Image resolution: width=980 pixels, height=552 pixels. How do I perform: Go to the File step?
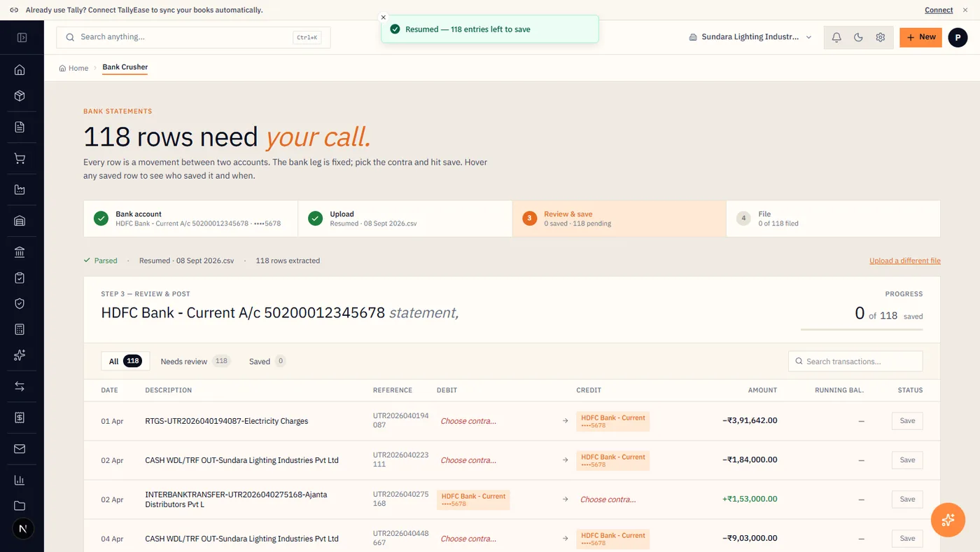[833, 219]
